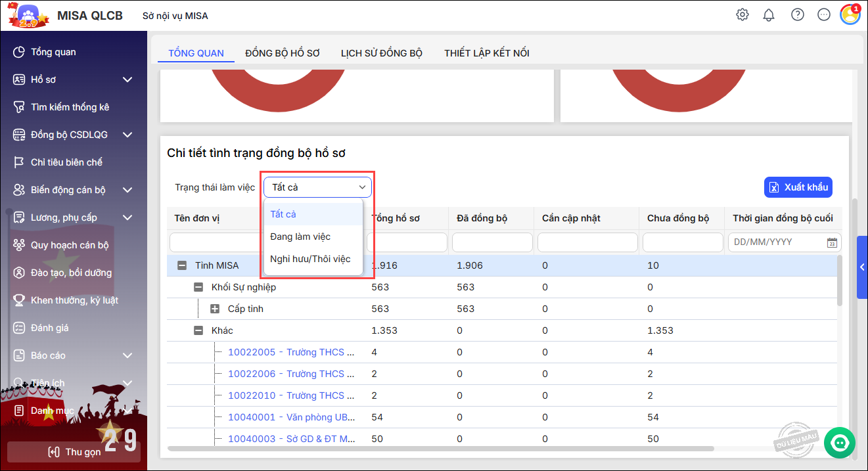The image size is (868, 471).
Task: Click the calendar icon in date filter
Action: [x=832, y=242]
